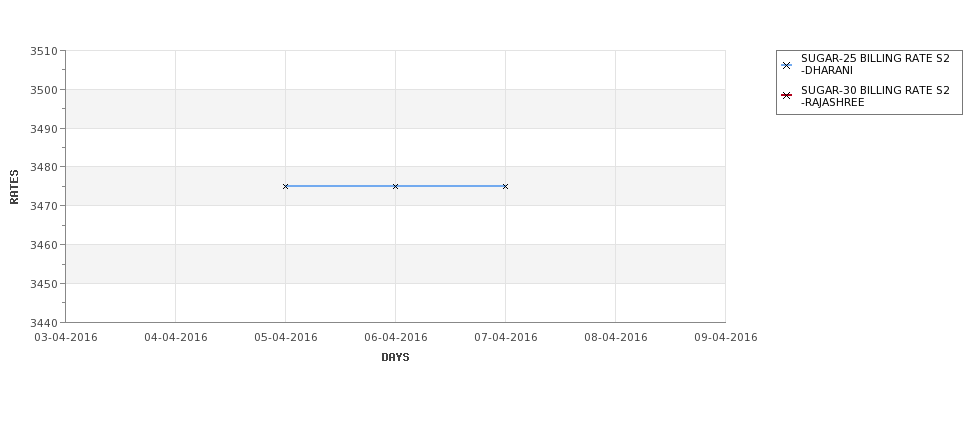Select the data point at 06-04-2016
This screenshot has width=975, height=429.
click(395, 187)
